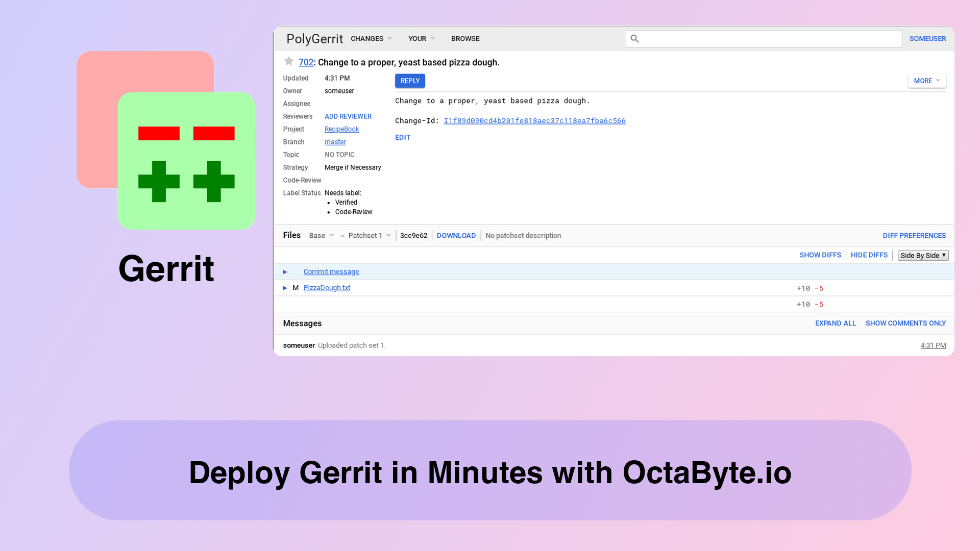Expand the Commit message file entry

click(x=285, y=271)
